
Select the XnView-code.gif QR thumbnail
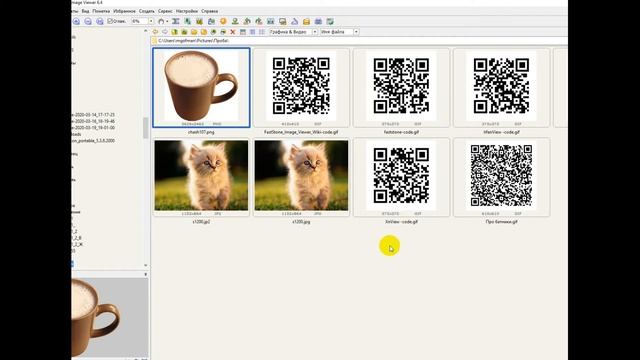click(401, 177)
